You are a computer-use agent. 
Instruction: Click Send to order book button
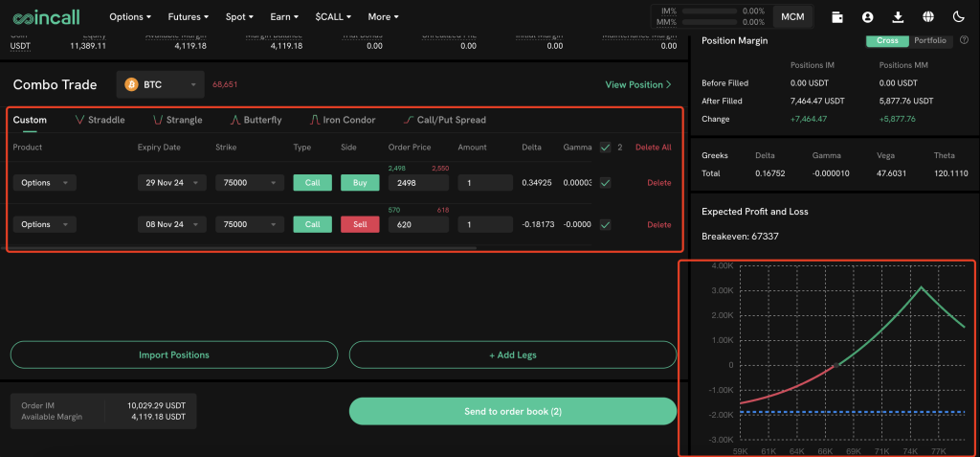513,411
